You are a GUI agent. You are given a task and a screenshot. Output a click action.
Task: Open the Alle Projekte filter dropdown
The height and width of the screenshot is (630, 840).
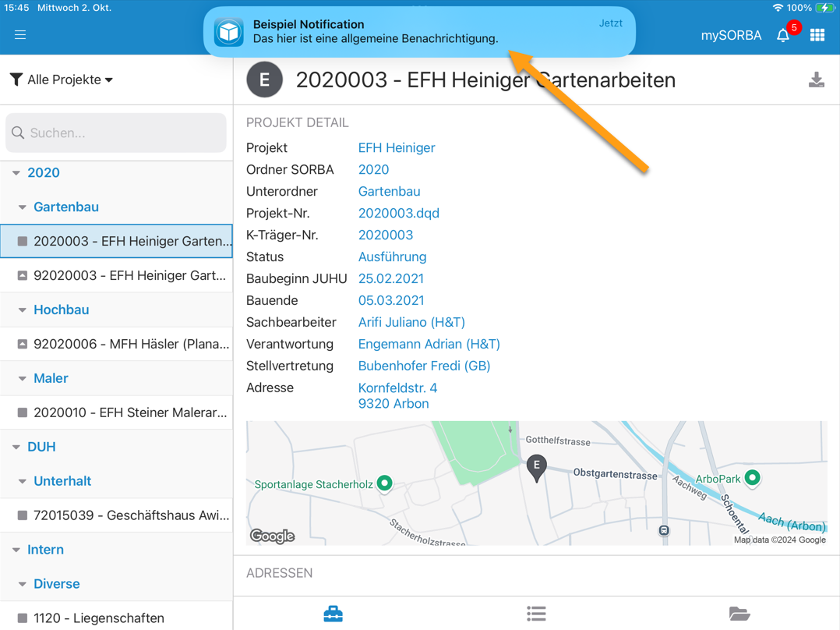click(x=62, y=80)
